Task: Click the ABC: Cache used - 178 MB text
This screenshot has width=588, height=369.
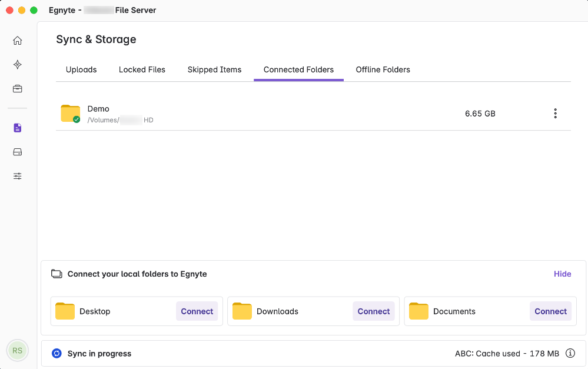Action: 507,354
